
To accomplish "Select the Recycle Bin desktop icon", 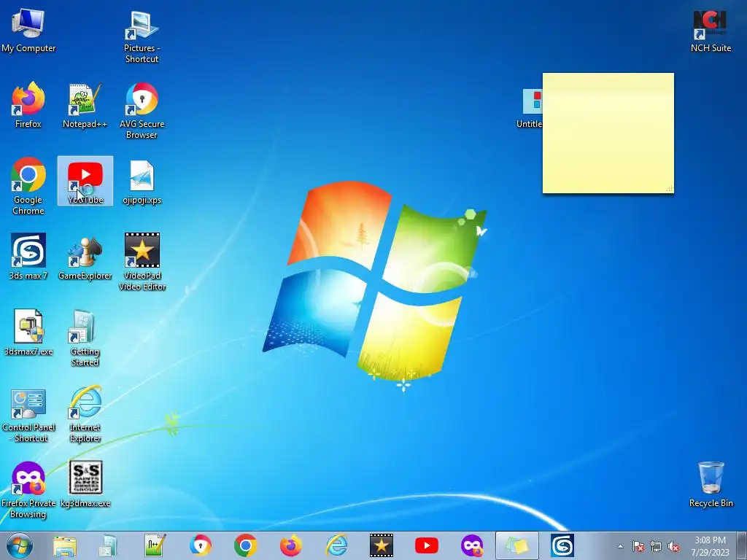I will pos(711,484).
